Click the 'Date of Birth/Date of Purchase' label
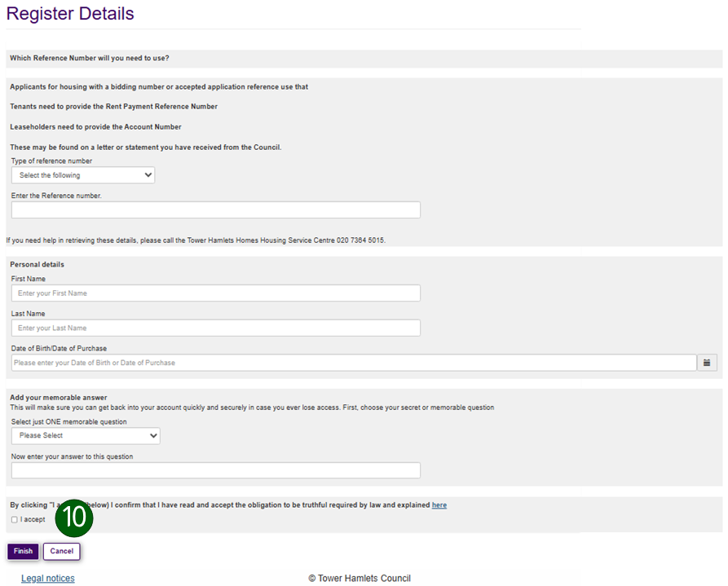This screenshot has width=728, height=586. coord(59,349)
